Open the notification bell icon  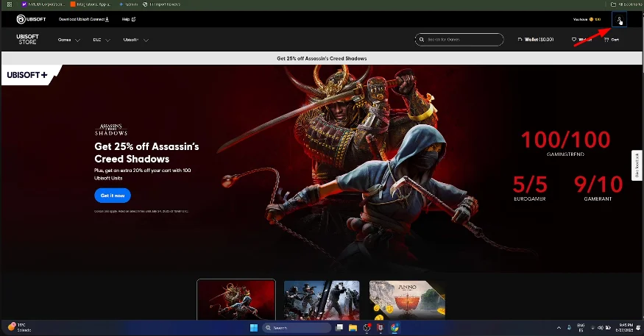(638, 327)
